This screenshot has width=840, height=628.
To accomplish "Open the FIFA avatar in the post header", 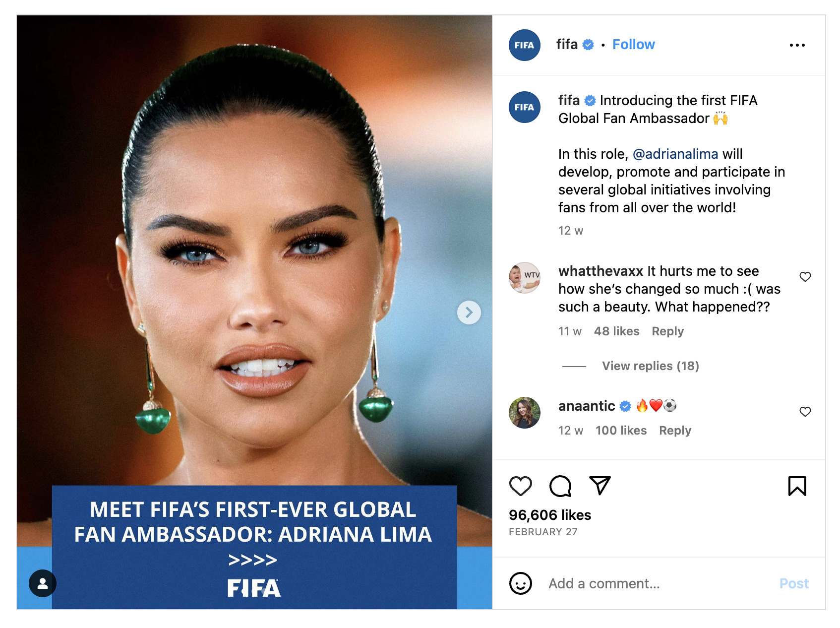I will click(524, 45).
